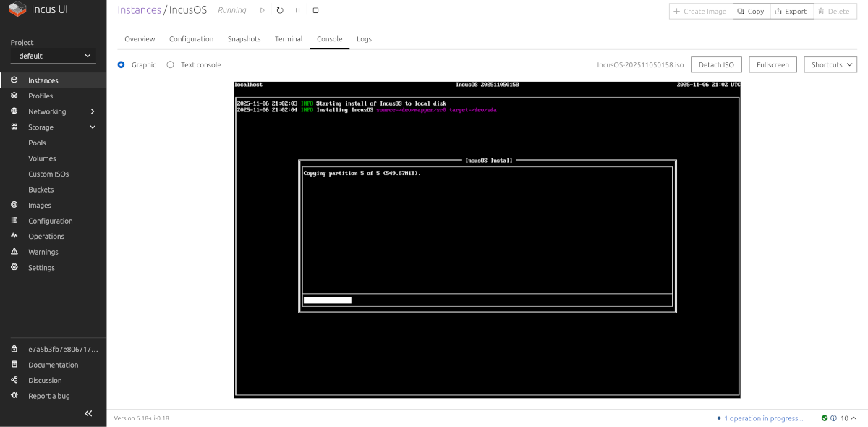Open the Buckets storage page
868x427 pixels.
point(42,190)
